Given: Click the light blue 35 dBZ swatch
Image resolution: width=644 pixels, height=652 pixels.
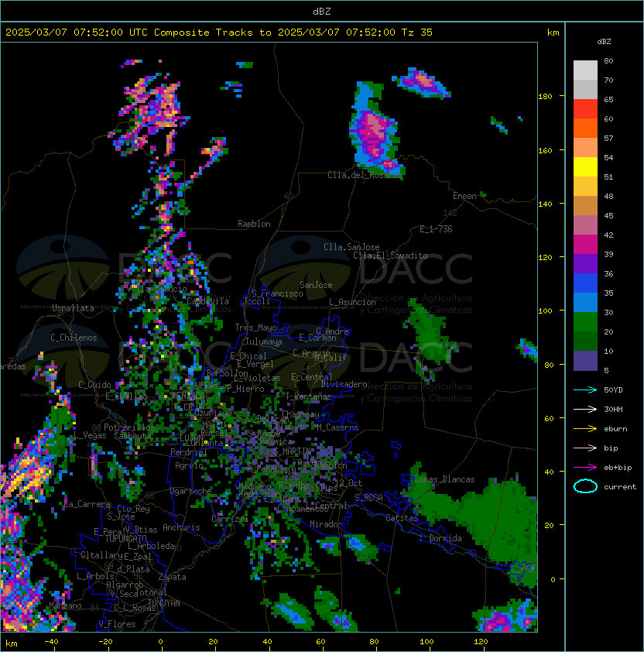Looking at the screenshot, I should coord(585,303).
